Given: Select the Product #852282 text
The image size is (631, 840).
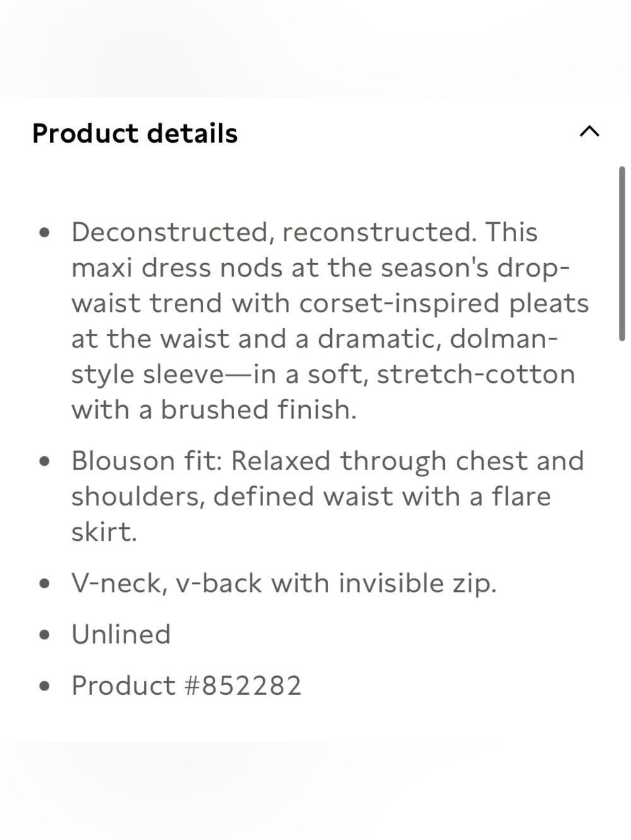Looking at the screenshot, I should click(187, 685).
